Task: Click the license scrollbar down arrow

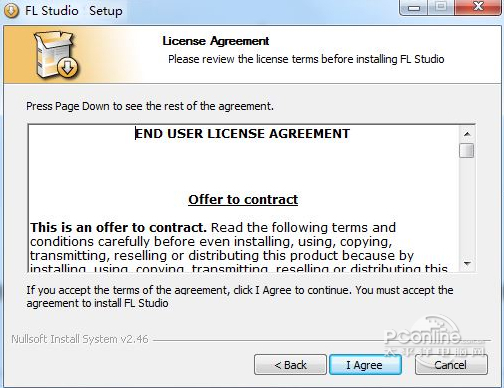Action: pos(467,264)
